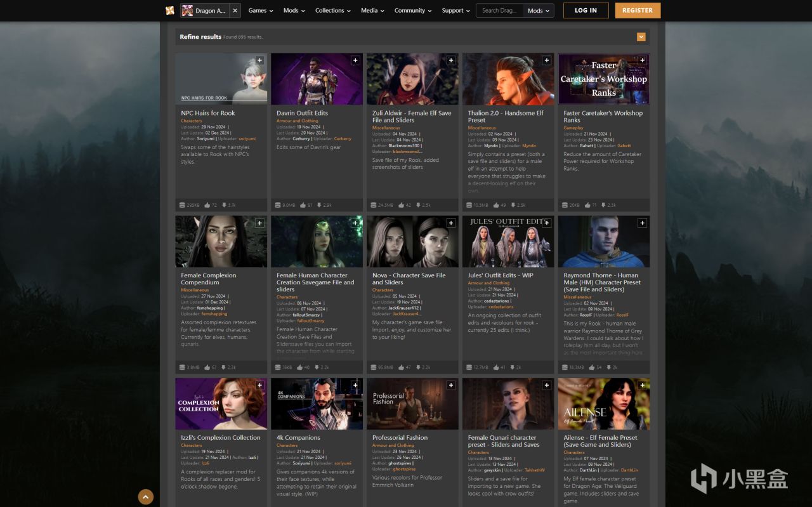
Task: Click plus icon on Davrin Outfit Edits thumbnail
Action: pos(355,61)
